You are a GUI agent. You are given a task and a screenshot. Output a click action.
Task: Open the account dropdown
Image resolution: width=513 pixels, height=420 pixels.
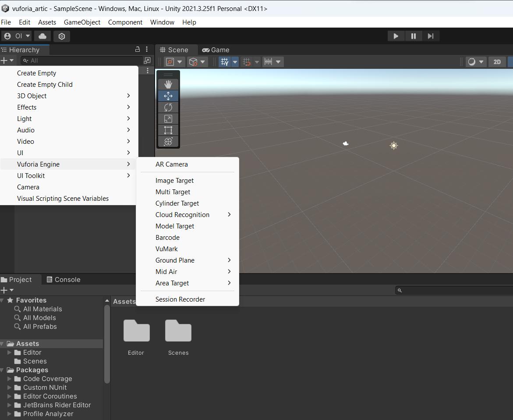(x=17, y=36)
